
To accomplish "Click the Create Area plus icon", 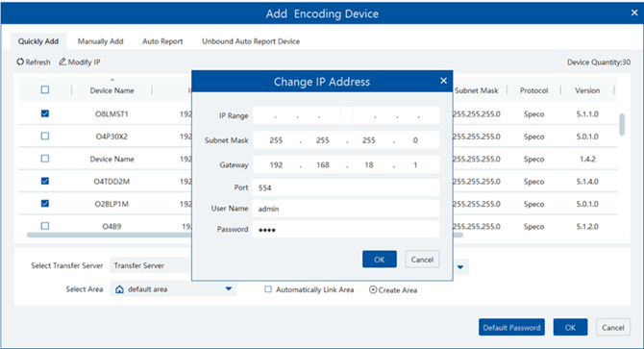I will click(373, 290).
